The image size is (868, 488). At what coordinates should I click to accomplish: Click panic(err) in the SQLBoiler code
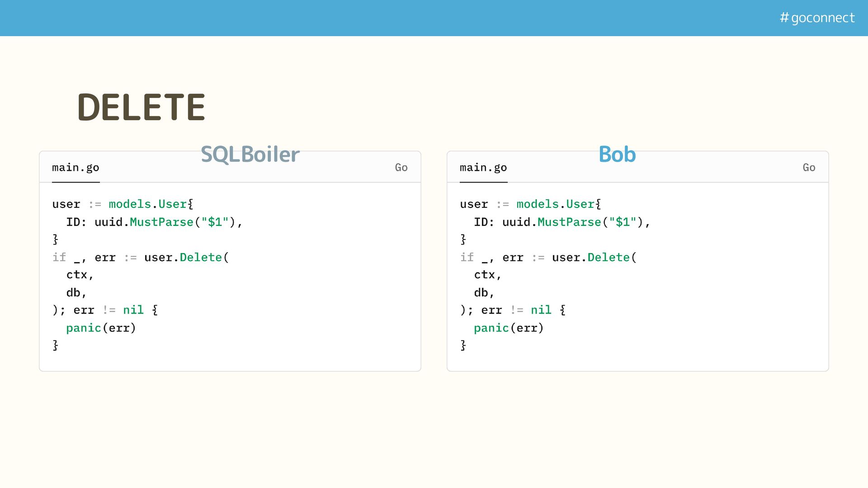(x=101, y=328)
